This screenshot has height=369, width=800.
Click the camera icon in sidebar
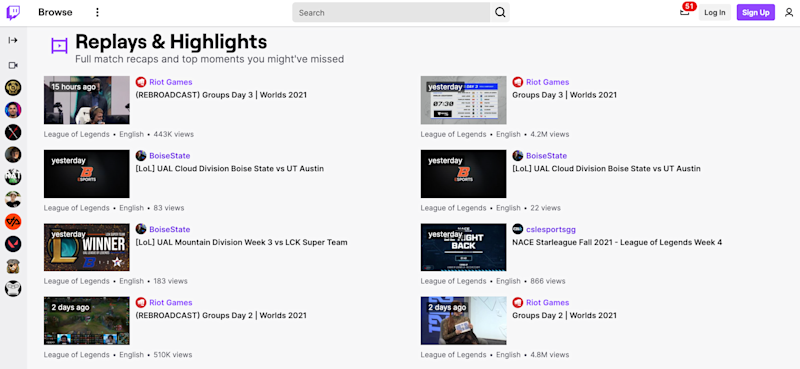pyautogui.click(x=13, y=65)
